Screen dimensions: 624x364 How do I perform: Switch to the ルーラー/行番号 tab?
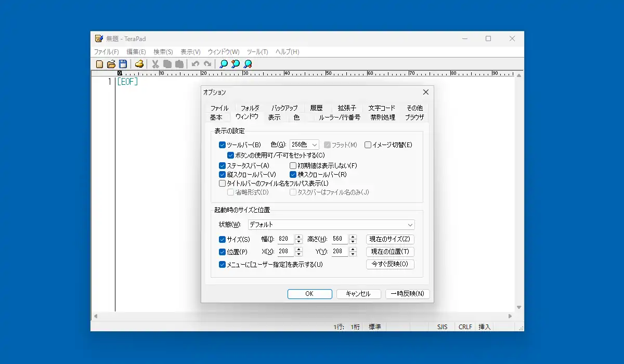340,118
